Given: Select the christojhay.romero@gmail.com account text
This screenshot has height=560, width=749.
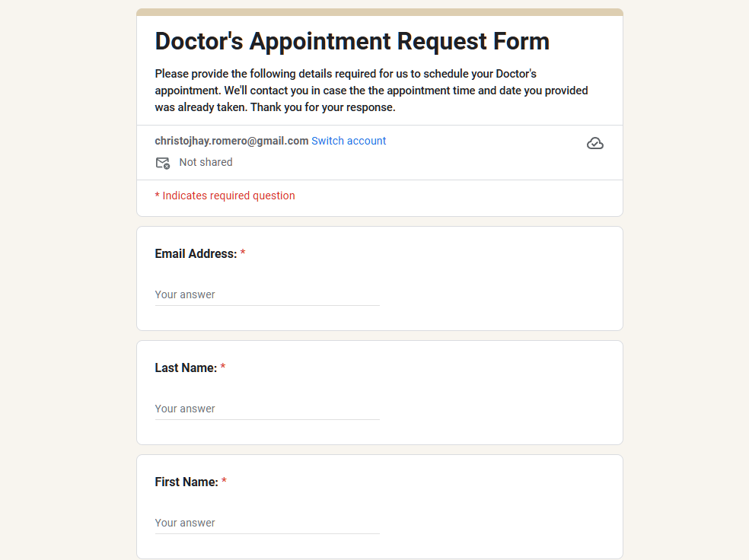Looking at the screenshot, I should (x=231, y=141).
